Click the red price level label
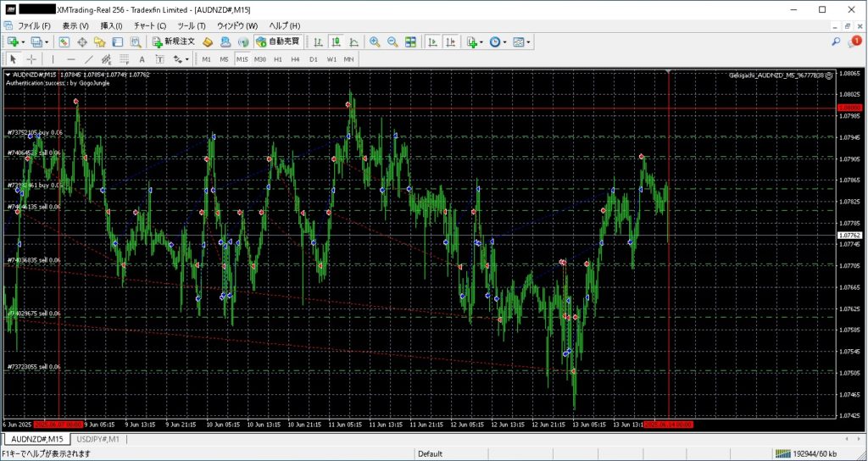 click(x=849, y=108)
